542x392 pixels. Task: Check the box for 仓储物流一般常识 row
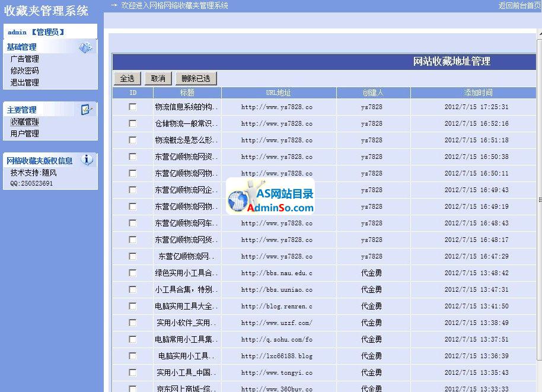[133, 123]
